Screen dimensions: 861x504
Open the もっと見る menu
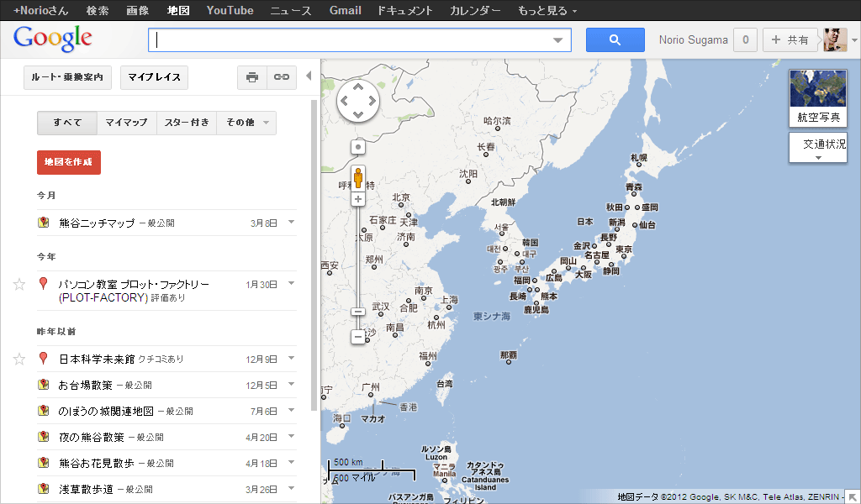[547, 10]
